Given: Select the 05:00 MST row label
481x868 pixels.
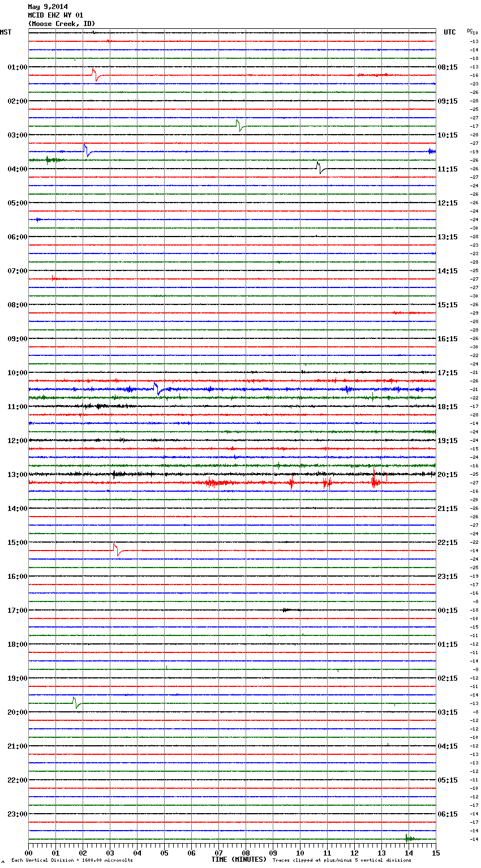Looking at the screenshot, I should pos(18,203).
